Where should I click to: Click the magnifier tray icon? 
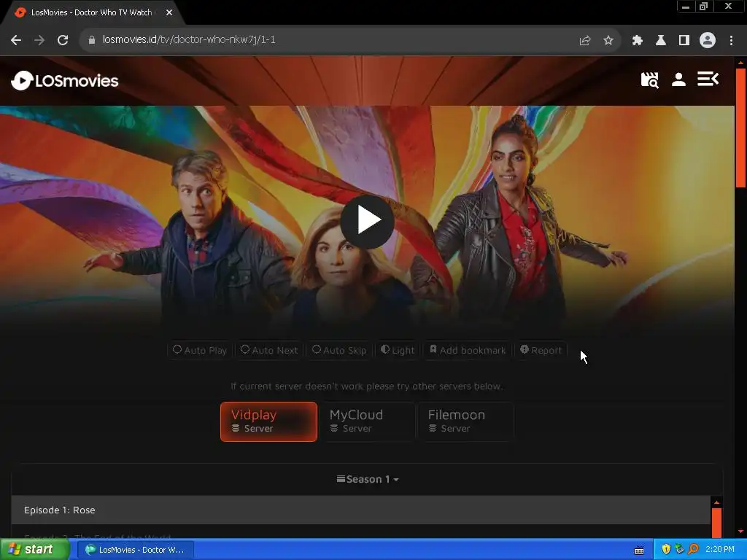click(x=693, y=550)
